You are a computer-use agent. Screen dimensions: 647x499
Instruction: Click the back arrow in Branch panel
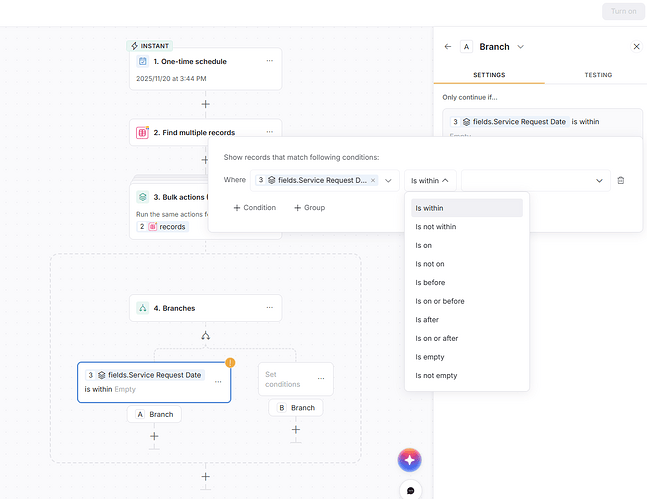[448, 46]
